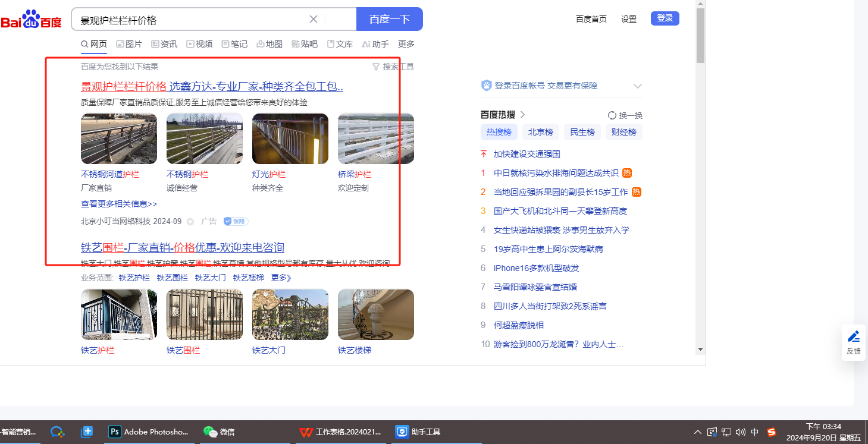This screenshot has height=444, width=868.
Task: Switch to the 财经榜 tab
Action: click(x=624, y=132)
